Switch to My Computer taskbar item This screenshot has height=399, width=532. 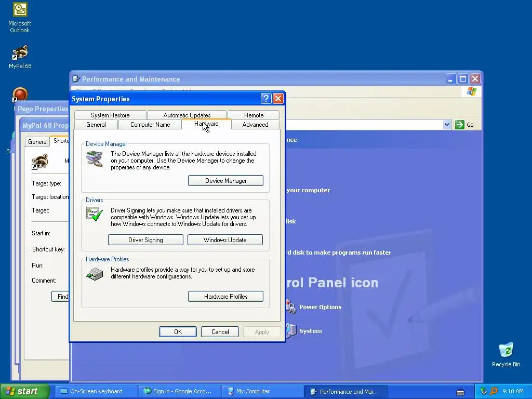click(262, 391)
